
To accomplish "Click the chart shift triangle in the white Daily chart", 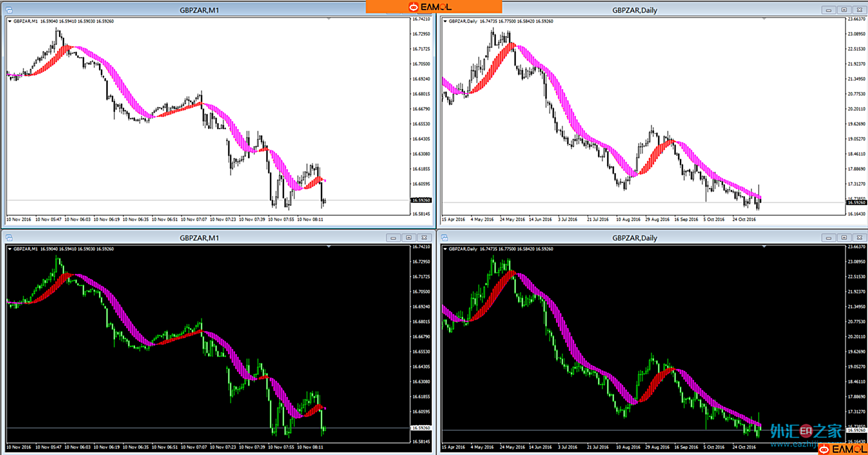I will 764,19.
